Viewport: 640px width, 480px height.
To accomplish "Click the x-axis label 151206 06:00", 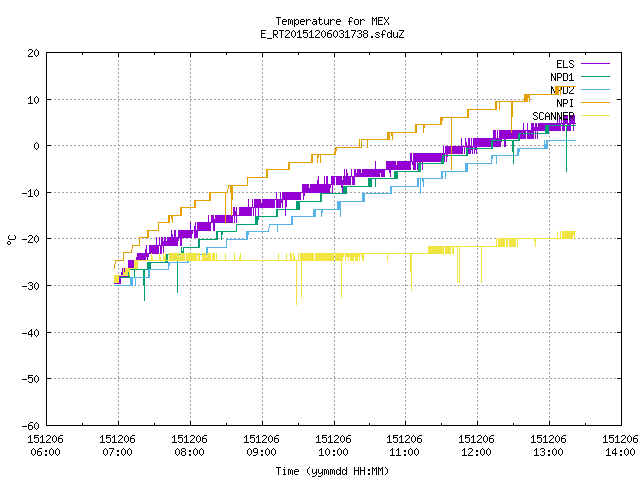I will pos(45,446).
